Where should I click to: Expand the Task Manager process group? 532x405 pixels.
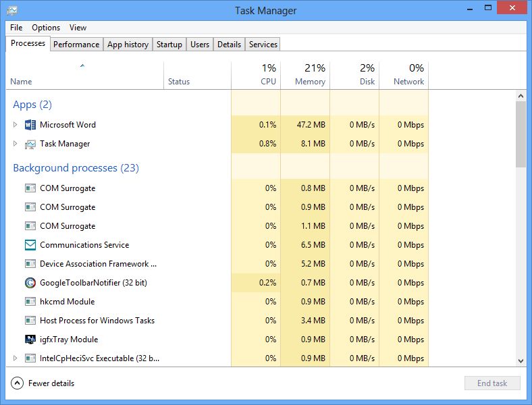15,144
